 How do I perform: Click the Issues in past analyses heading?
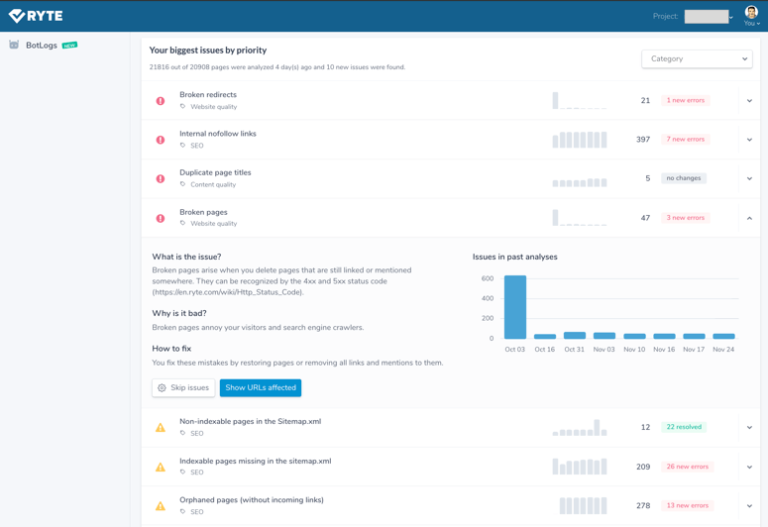click(x=515, y=257)
